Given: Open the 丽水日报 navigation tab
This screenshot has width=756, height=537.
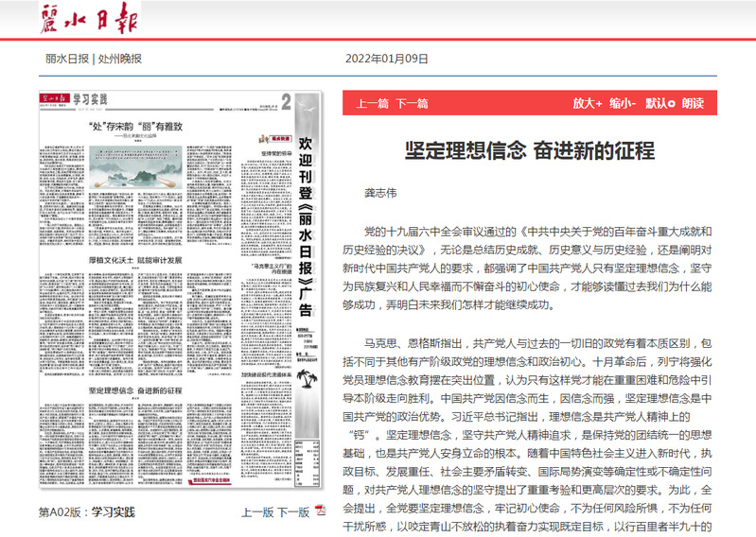Looking at the screenshot, I should coord(66,58).
